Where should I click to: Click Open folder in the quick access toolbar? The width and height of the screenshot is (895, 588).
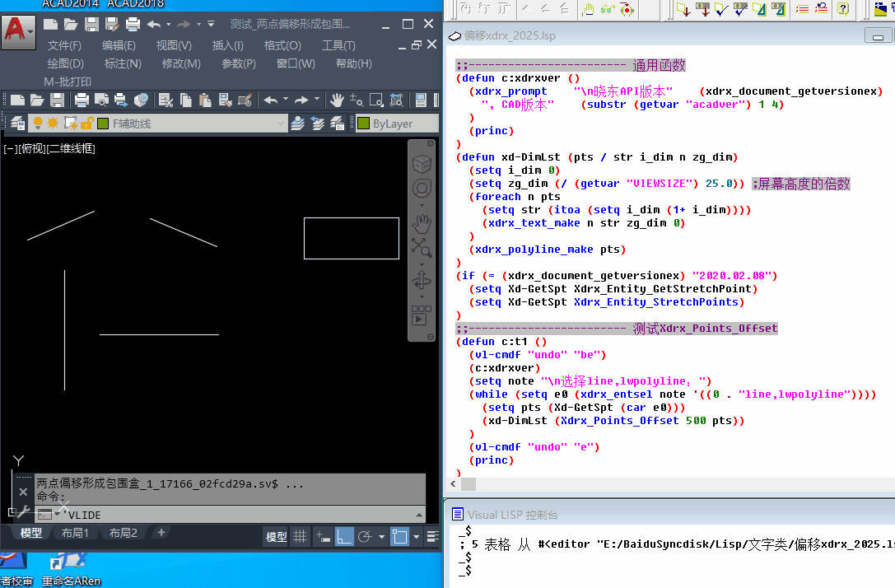[71, 24]
